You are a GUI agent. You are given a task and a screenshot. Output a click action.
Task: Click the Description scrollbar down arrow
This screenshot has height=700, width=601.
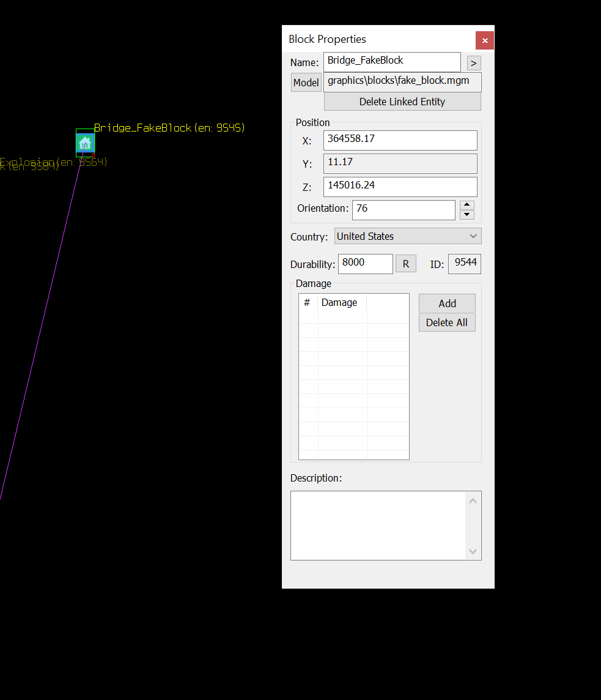coord(473,551)
